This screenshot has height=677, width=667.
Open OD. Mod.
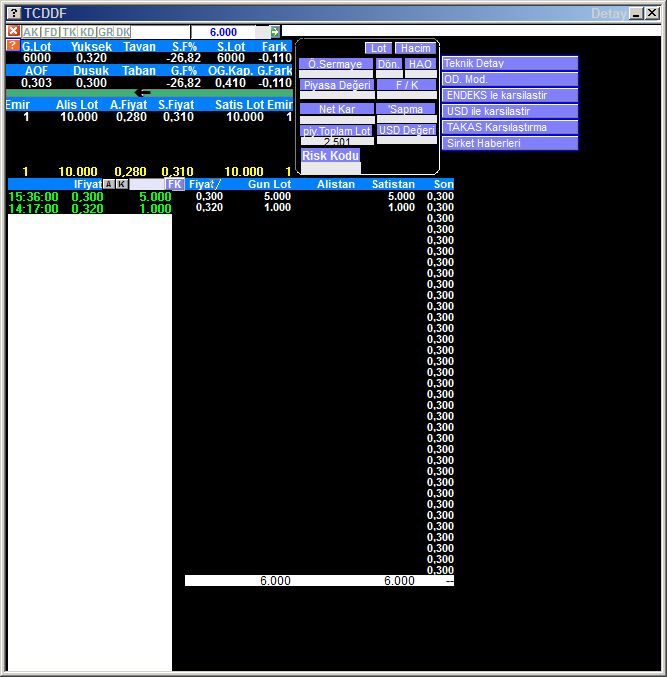(510, 79)
